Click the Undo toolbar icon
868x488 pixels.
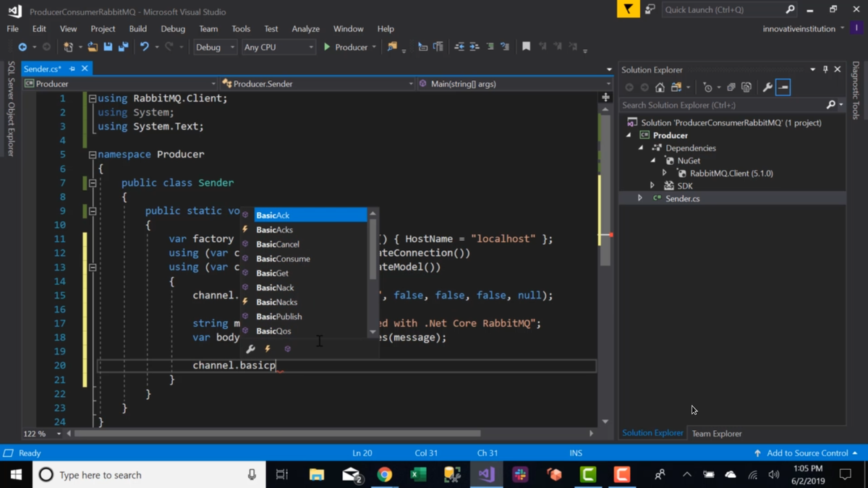coord(145,47)
